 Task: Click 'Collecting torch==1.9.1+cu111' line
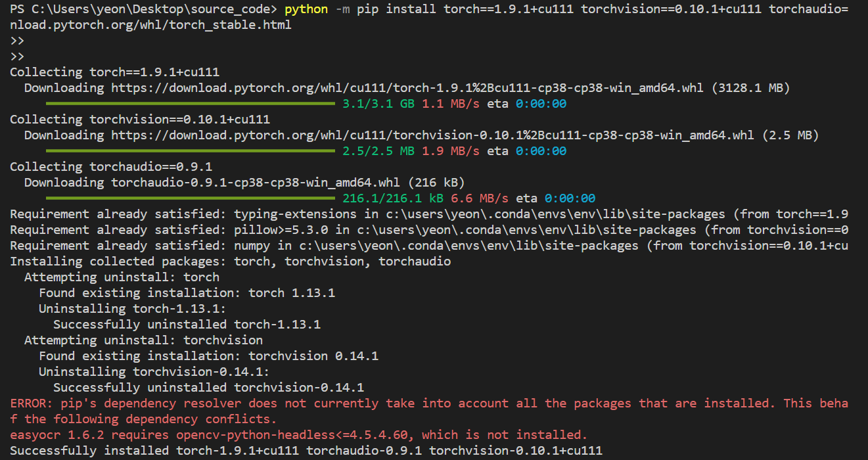(114, 72)
